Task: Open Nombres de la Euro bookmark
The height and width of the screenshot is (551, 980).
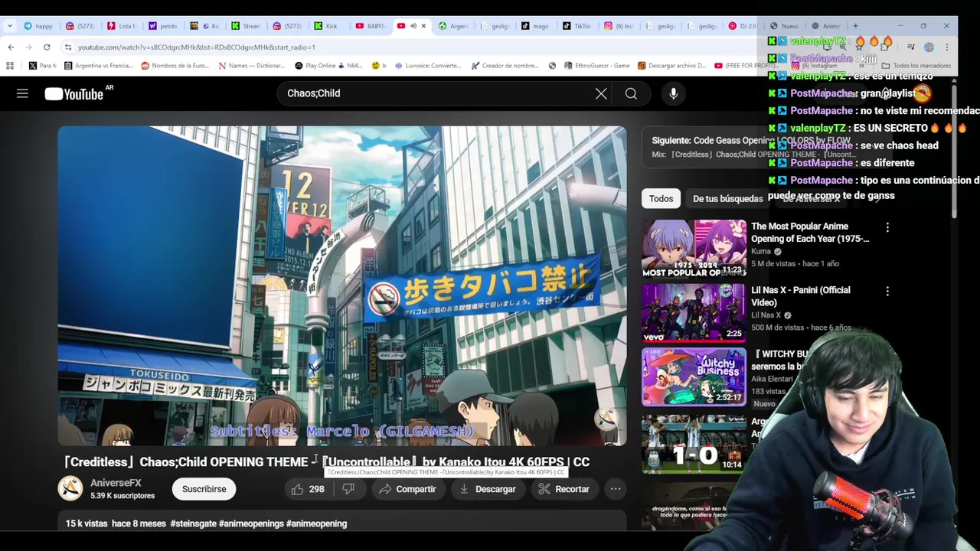Action: 175,66
